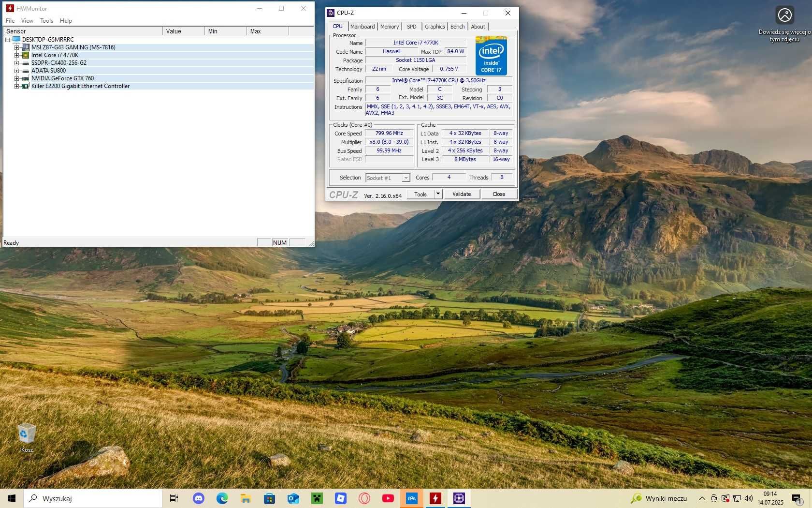Expand the Killer E2200 Ethernet Controller node
The height and width of the screenshot is (508, 812).
[16, 86]
